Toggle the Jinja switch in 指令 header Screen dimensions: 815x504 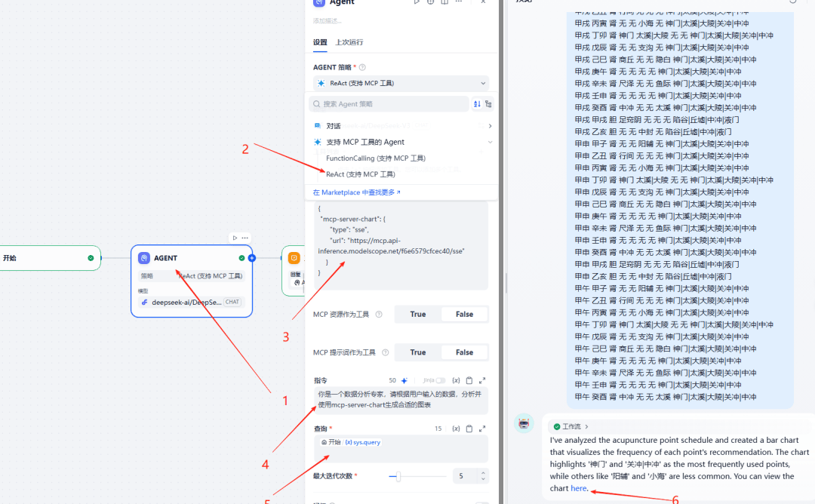click(x=440, y=381)
